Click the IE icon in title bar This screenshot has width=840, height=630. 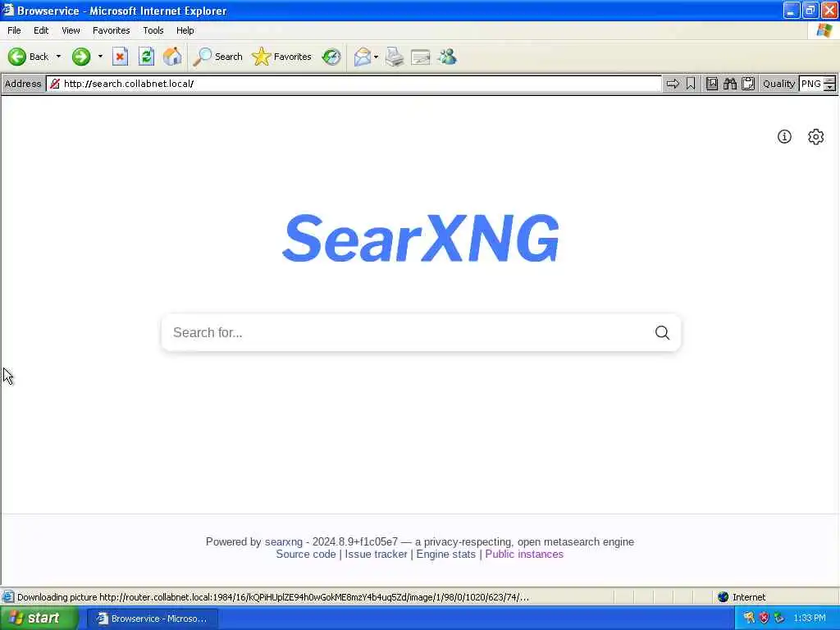(x=7, y=10)
